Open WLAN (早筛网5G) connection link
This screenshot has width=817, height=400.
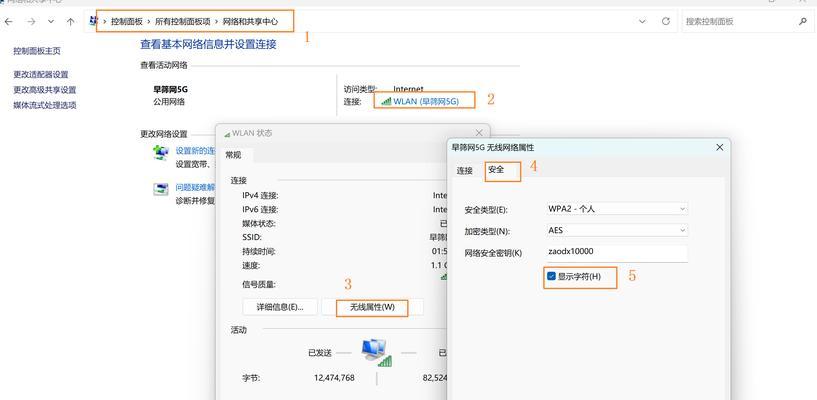coord(426,102)
